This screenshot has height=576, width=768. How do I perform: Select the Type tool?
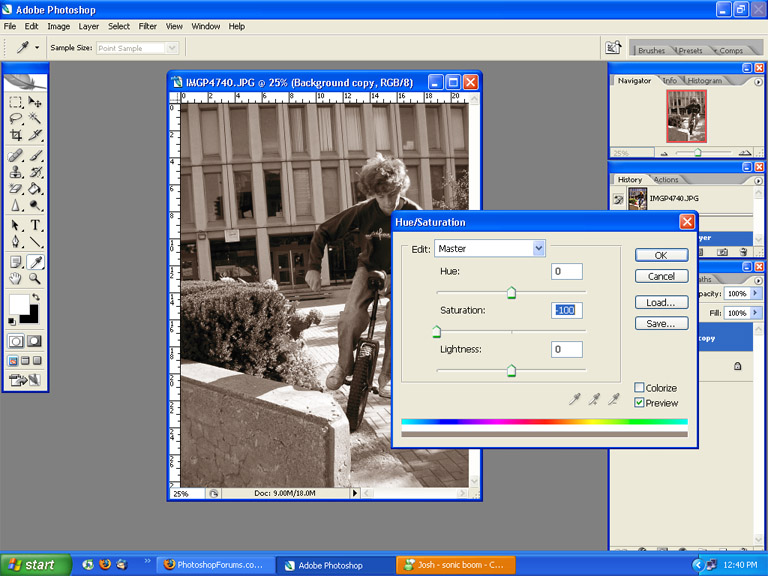[35, 225]
